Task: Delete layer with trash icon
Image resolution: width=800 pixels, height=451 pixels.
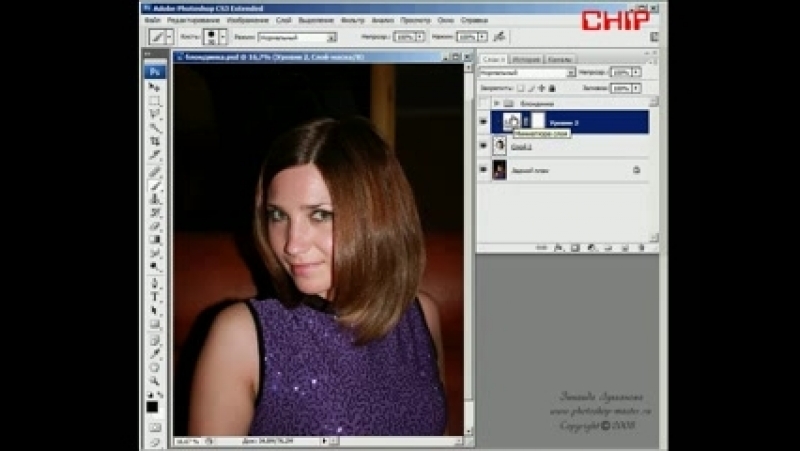Action: (641, 248)
